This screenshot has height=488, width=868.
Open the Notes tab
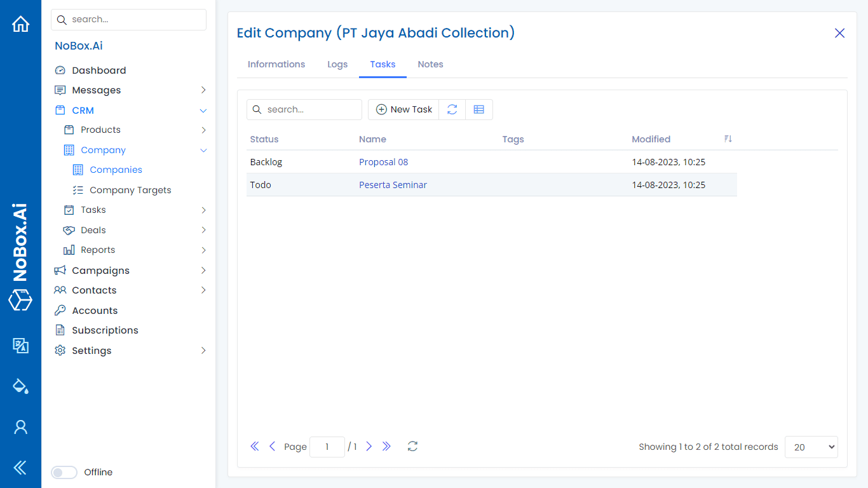point(430,64)
